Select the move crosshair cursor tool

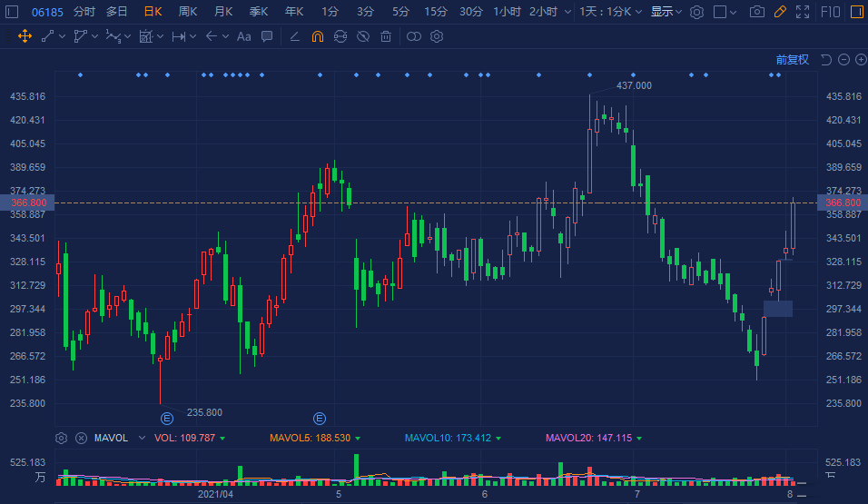click(25, 36)
